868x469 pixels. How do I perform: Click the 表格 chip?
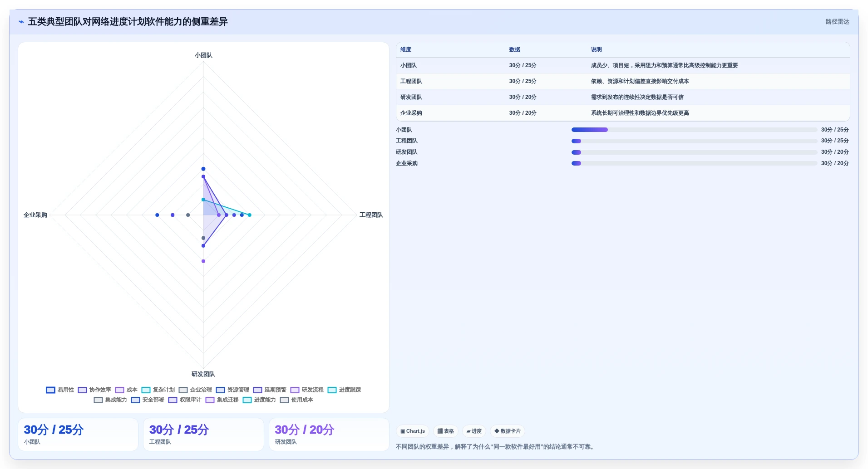point(446,431)
